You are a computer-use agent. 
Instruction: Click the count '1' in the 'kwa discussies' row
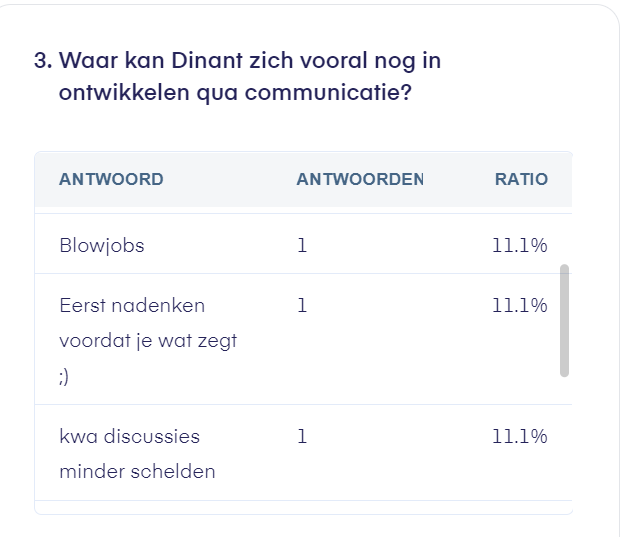point(302,436)
